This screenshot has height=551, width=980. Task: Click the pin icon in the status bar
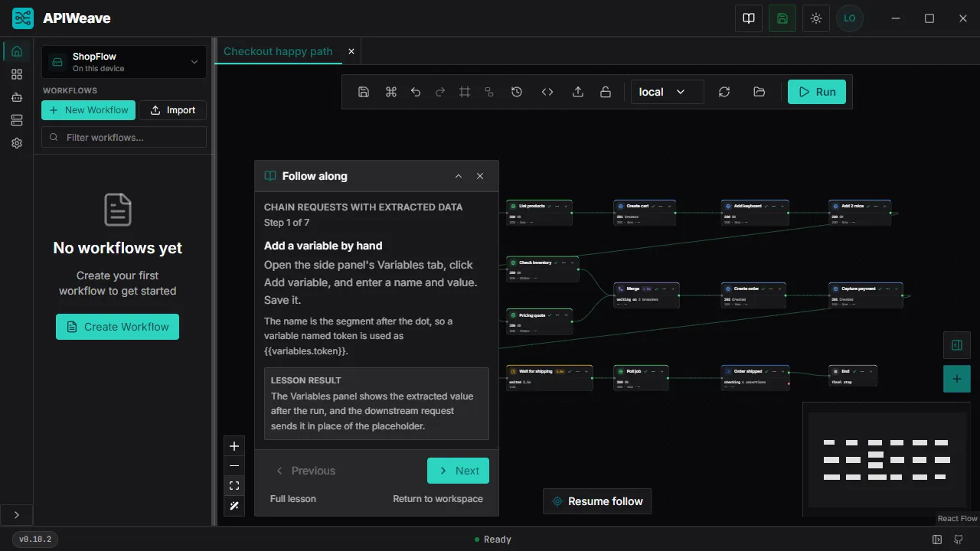tap(959, 540)
